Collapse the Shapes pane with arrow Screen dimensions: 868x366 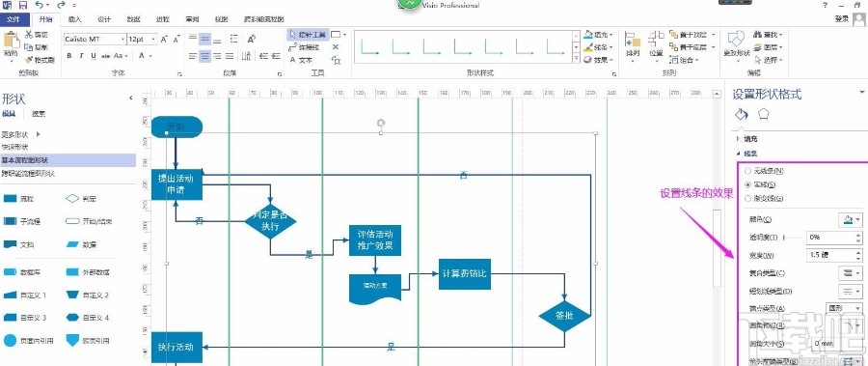point(130,98)
